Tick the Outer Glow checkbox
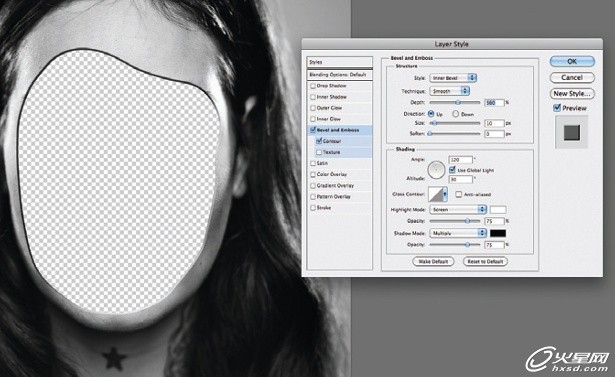Image resolution: width=615 pixels, height=377 pixels. (x=313, y=108)
